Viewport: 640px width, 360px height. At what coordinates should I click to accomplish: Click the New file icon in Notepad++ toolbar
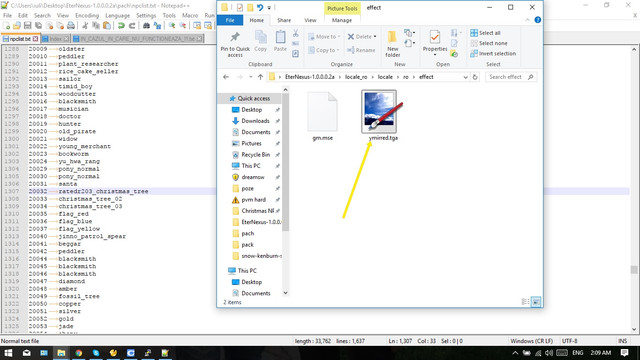click(7, 26)
